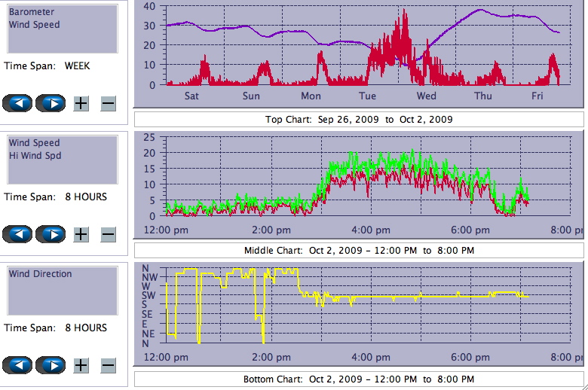Click back arrow for the top week chart
The width and height of the screenshot is (588, 390).
(17, 103)
